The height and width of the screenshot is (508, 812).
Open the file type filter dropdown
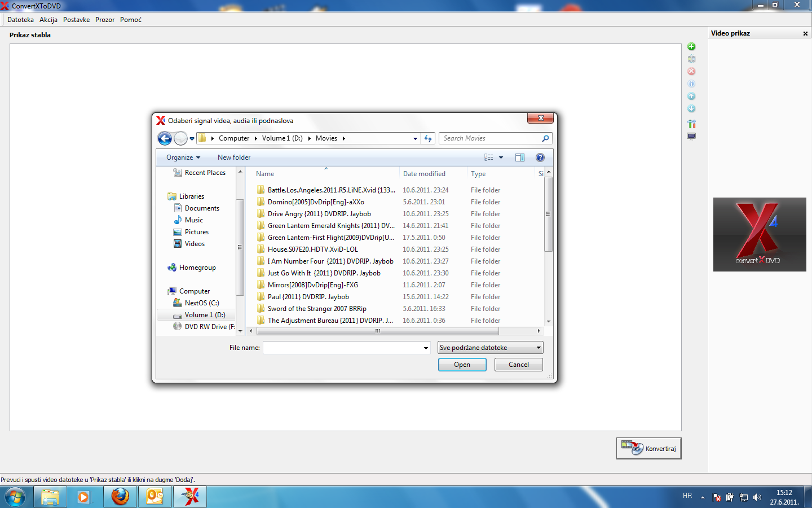click(x=490, y=348)
